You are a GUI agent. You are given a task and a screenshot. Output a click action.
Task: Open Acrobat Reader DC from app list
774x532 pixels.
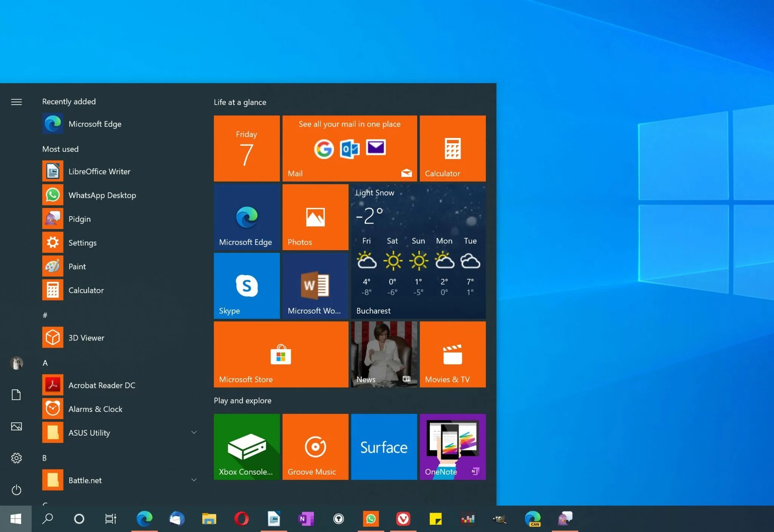tap(101, 385)
